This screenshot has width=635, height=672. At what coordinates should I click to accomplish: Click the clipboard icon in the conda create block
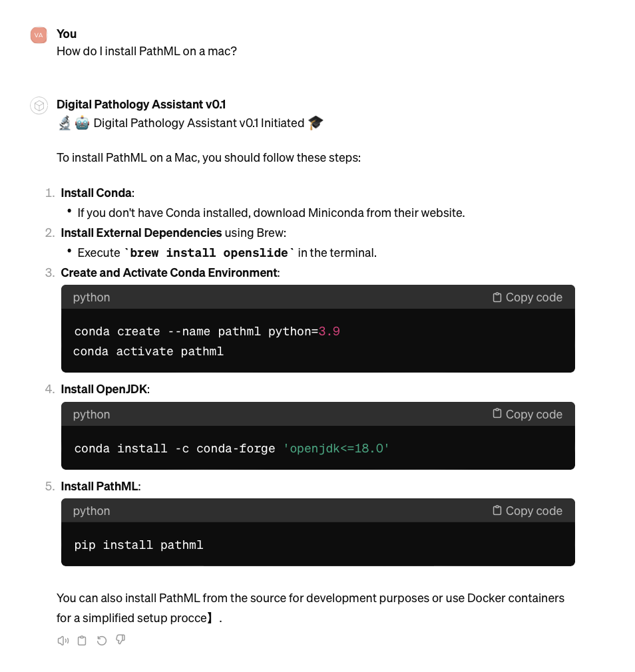[497, 297]
